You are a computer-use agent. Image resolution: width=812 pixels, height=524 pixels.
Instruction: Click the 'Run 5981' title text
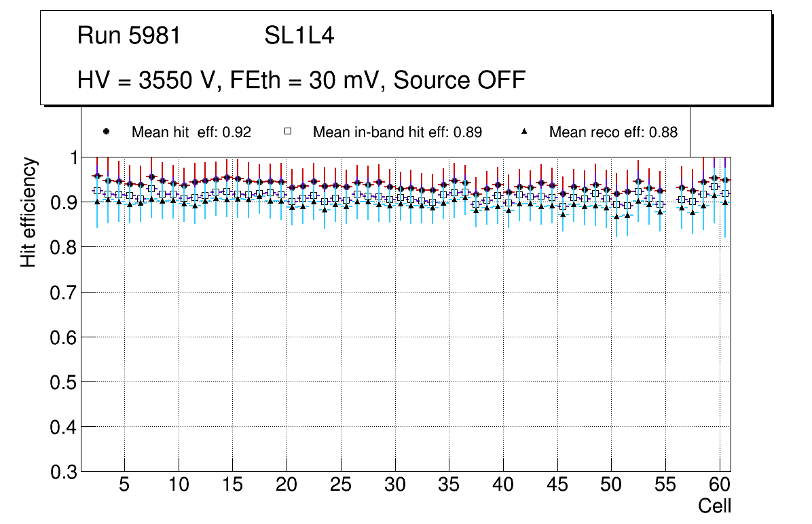click(x=129, y=36)
